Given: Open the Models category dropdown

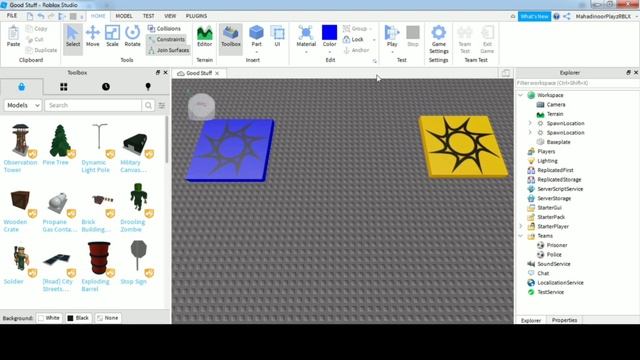Looking at the screenshot, I should pyautogui.click(x=23, y=105).
